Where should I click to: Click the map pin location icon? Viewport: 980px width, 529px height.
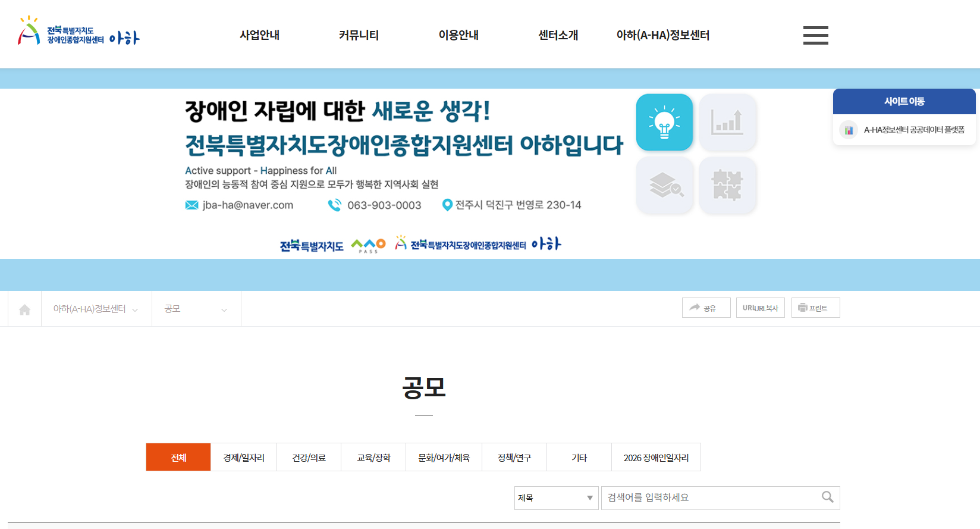447,205
